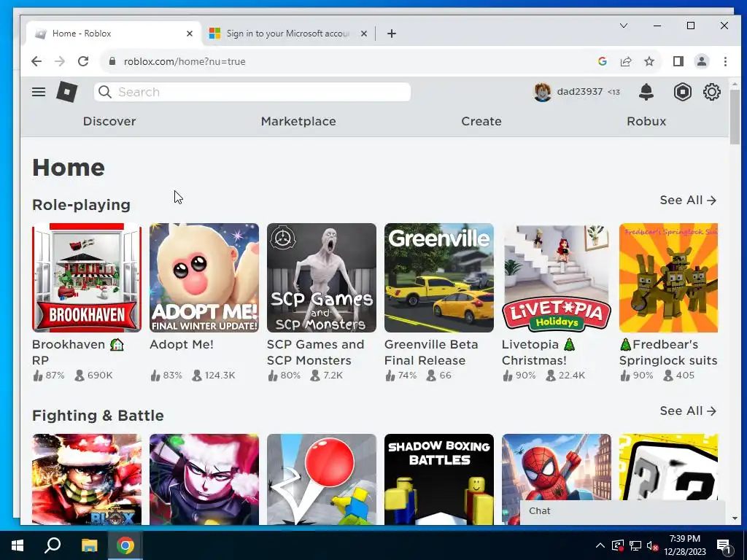Screen dimensions: 747x560
Task: Bookmark this page with the star
Action: pyautogui.click(x=649, y=61)
